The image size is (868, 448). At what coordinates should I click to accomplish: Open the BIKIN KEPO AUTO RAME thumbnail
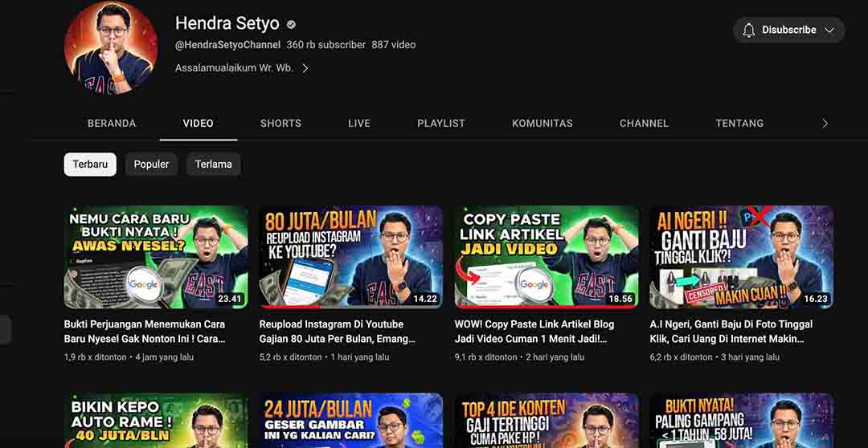157,421
